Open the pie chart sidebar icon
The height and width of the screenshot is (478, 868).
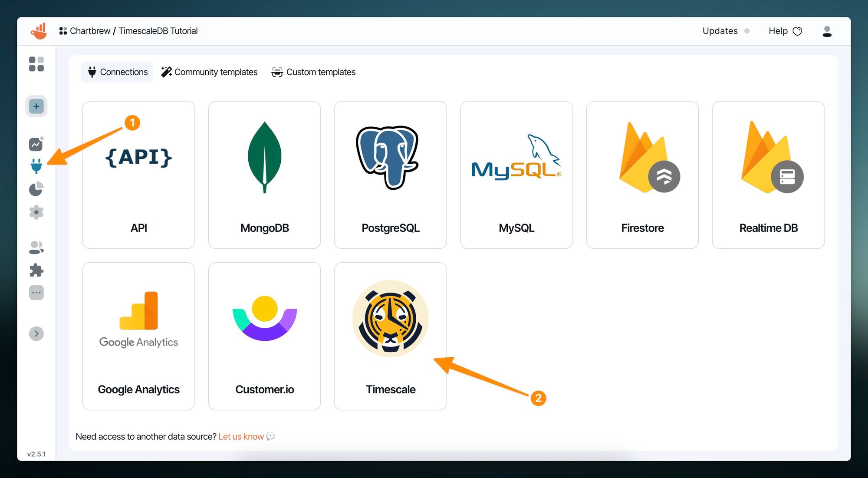(x=36, y=189)
